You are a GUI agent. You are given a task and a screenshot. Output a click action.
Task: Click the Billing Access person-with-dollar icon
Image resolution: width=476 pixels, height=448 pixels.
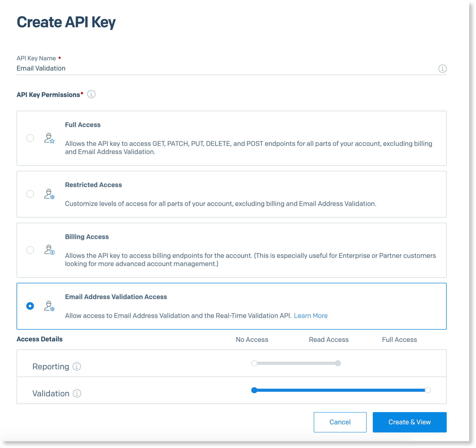pyautogui.click(x=49, y=251)
